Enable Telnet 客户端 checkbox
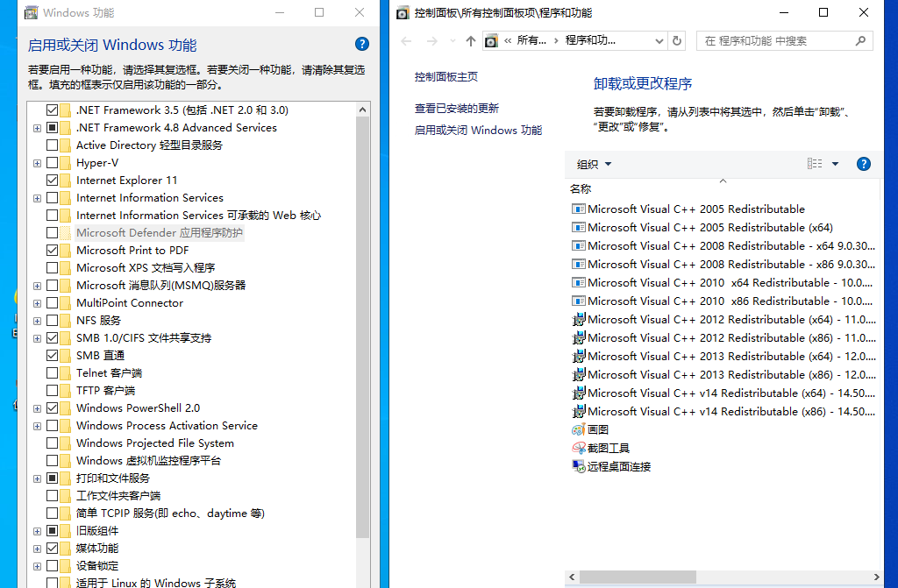Viewport: 898px width, 588px height. pos(52,372)
